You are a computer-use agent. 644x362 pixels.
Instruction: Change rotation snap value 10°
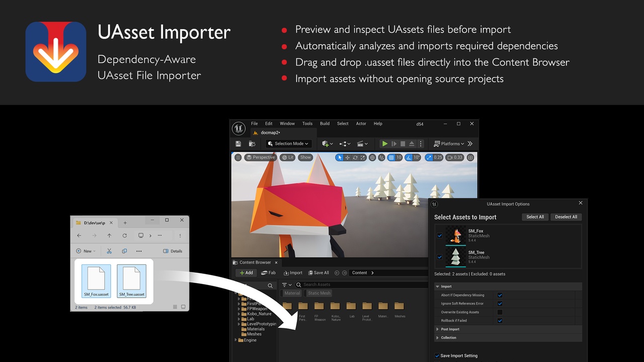[x=417, y=157]
